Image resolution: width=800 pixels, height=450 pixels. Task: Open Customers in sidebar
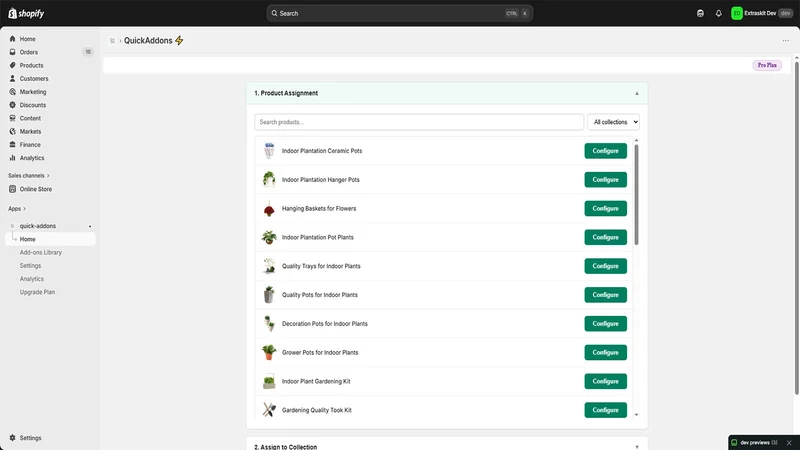point(34,79)
